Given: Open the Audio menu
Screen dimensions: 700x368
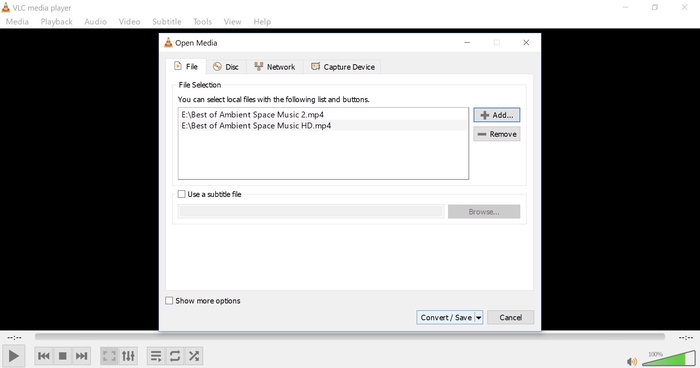Looking at the screenshot, I should [96, 21].
